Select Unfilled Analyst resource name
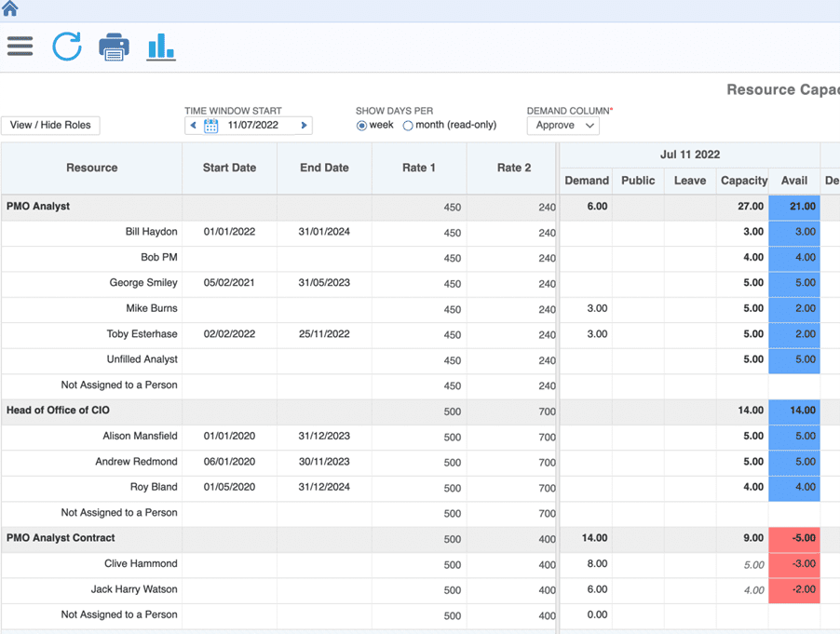Screen dimensions: 840x634 [x=142, y=359]
